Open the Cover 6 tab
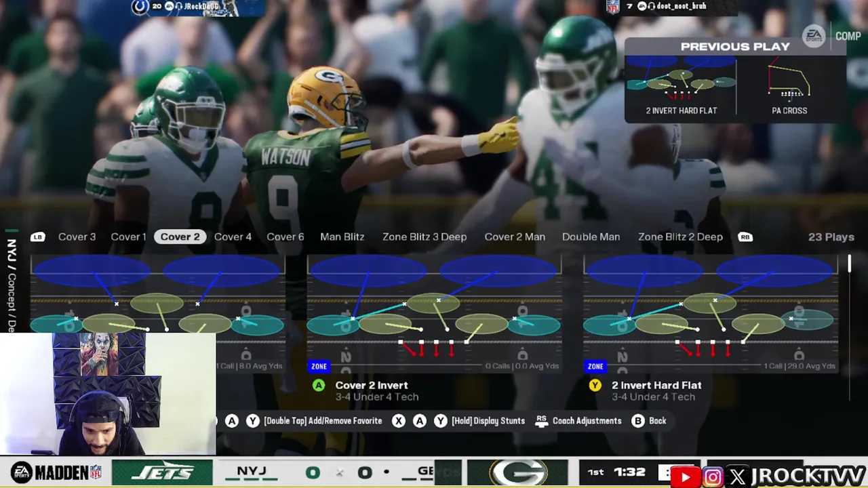Image resolution: width=868 pixels, height=488 pixels. click(x=285, y=237)
